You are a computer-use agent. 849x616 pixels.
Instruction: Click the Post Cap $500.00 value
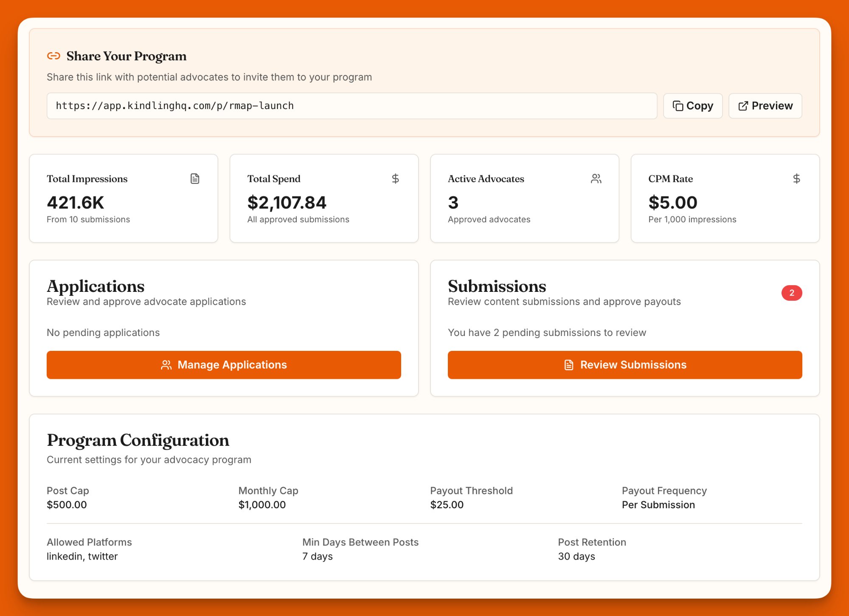tap(67, 505)
